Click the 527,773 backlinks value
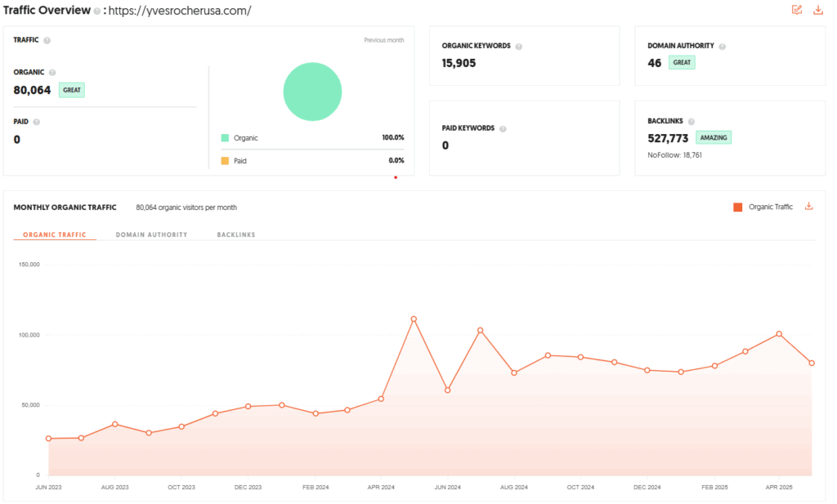Image resolution: width=837 pixels, height=504 pixels. (x=668, y=138)
